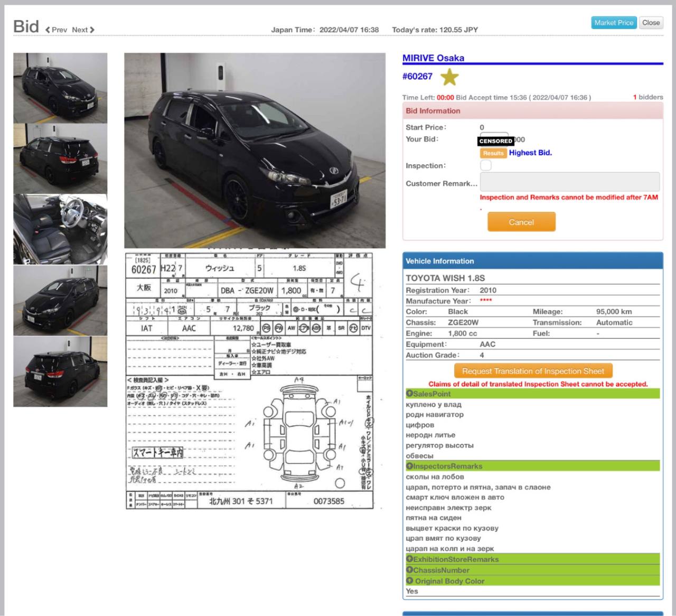Click the equipment value 'AAC'
676x616 pixels.
tap(487, 344)
